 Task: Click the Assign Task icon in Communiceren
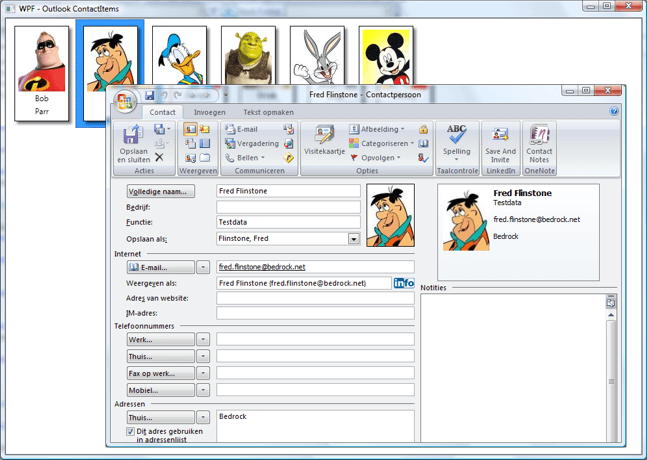click(x=288, y=129)
